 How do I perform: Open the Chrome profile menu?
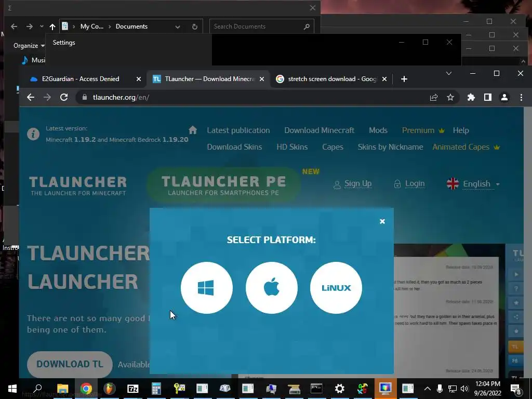click(504, 97)
